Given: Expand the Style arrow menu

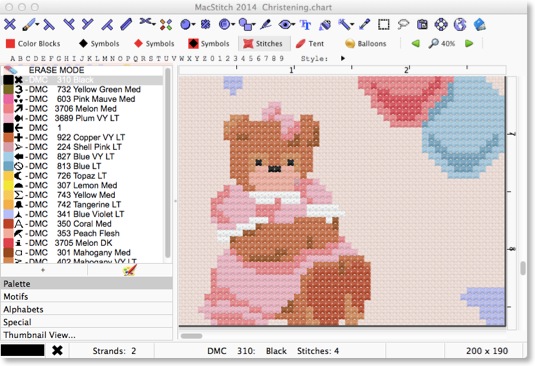Looking at the screenshot, I should tap(343, 58).
